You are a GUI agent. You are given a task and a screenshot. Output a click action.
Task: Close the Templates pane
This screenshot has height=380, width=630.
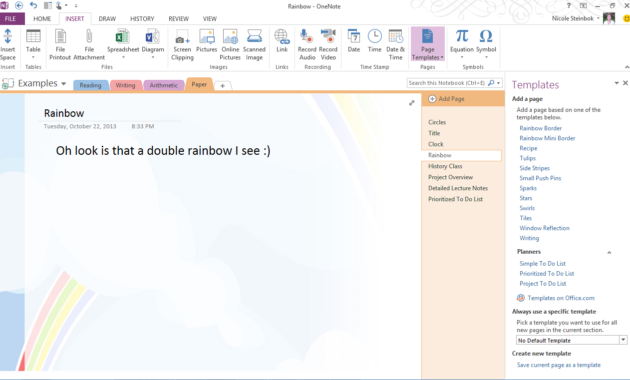pyautogui.click(x=626, y=83)
